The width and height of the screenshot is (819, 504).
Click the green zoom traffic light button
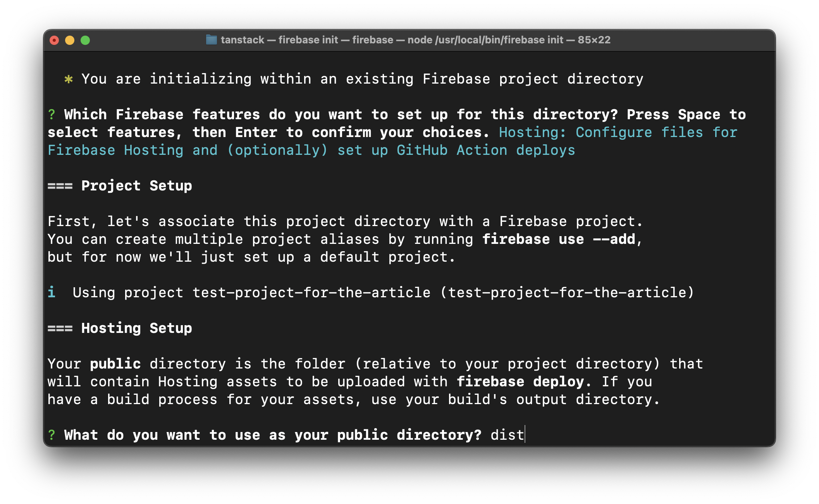[85, 39]
